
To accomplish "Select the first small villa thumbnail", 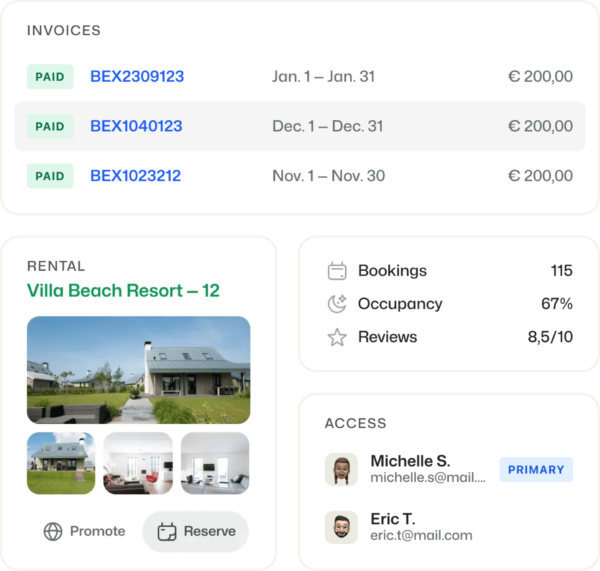I will point(60,463).
